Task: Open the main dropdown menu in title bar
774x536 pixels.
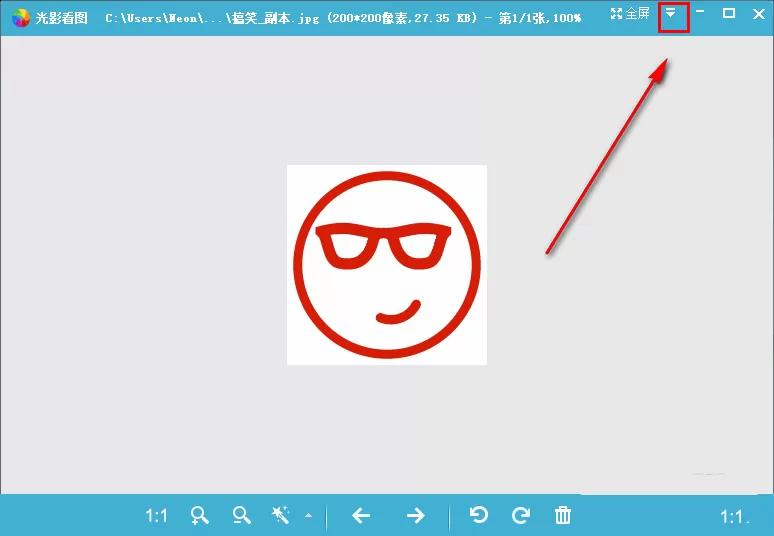Action: click(x=670, y=13)
